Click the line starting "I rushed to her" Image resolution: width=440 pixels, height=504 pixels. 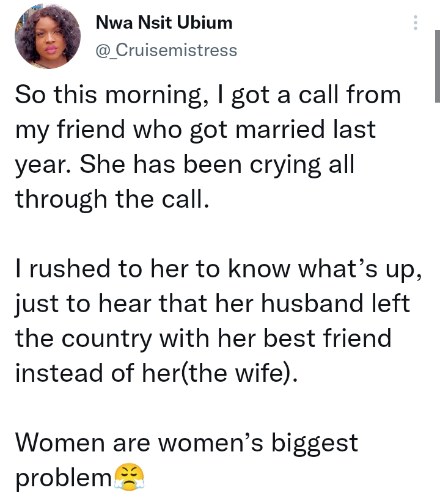tap(219, 269)
